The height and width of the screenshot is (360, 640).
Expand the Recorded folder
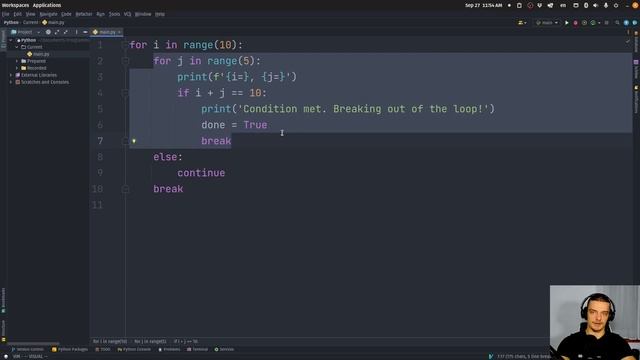17,68
